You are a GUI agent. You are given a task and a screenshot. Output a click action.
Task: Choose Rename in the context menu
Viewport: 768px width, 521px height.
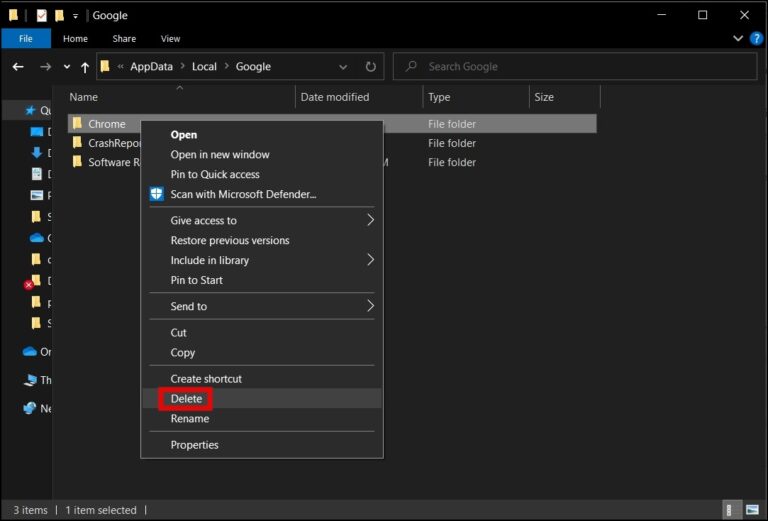coord(189,419)
